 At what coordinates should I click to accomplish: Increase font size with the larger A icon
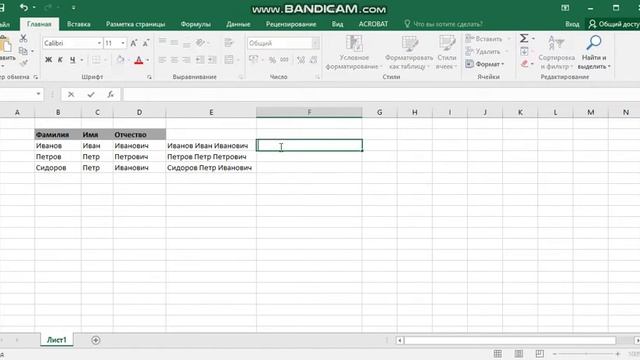[133, 43]
